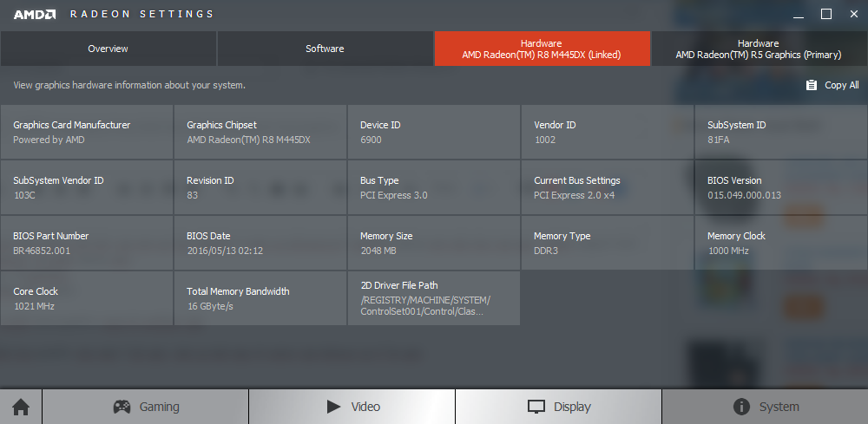Click the Revision ID 83 tile
The height and width of the screenshot is (424, 868).
click(260, 187)
